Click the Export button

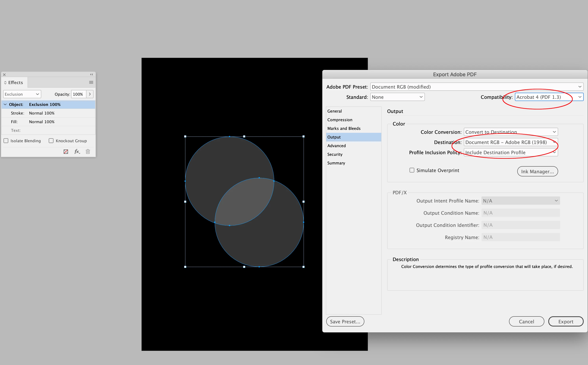pos(566,322)
